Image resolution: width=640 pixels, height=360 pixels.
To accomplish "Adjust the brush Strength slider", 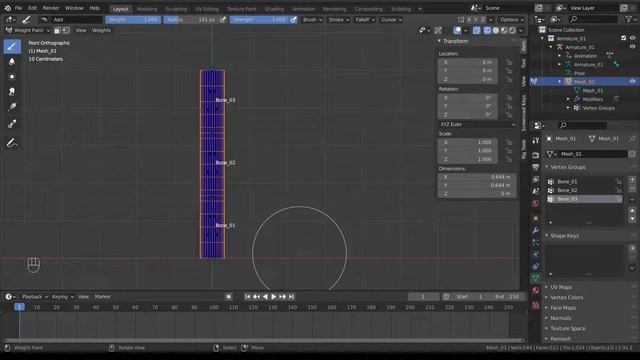I will [x=260, y=20].
